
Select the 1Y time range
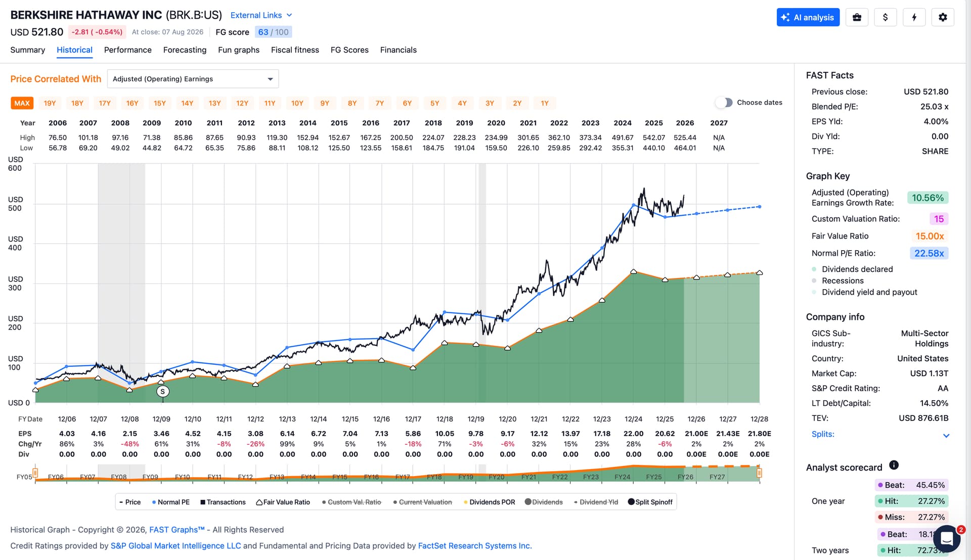pos(545,103)
